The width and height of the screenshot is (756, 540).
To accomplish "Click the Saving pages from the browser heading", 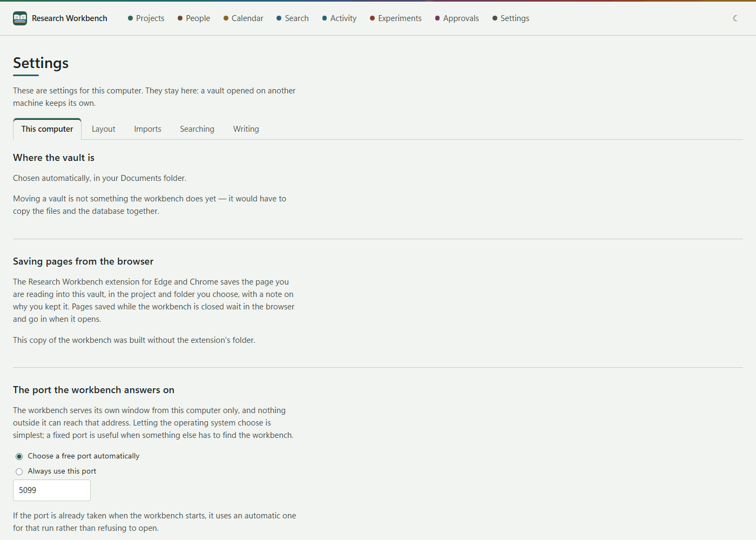I will [x=83, y=261].
